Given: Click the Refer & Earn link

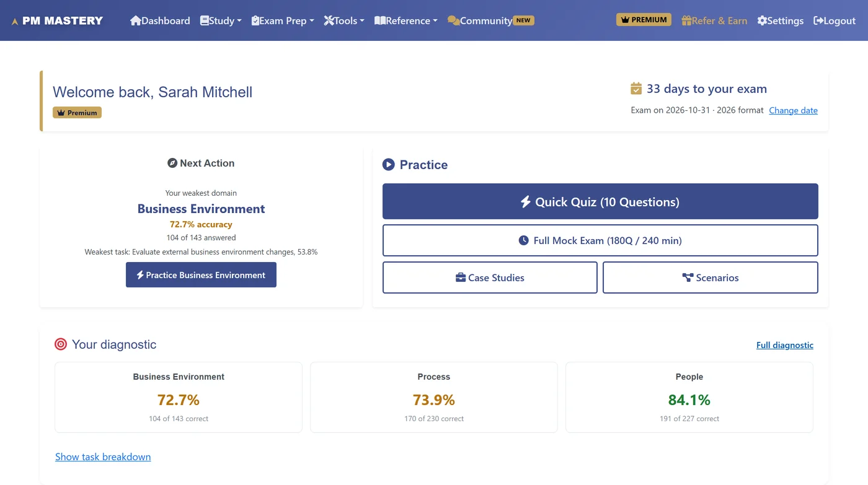Looking at the screenshot, I should point(714,20).
